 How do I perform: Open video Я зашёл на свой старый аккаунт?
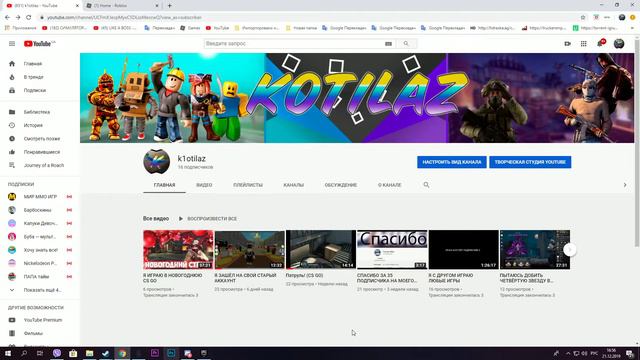(x=245, y=278)
